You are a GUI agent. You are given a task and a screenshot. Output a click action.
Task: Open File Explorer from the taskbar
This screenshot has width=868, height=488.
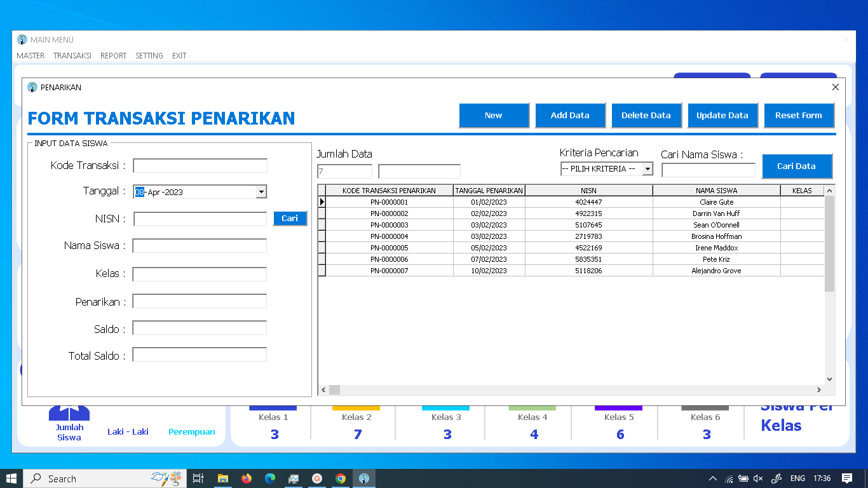tap(223, 478)
